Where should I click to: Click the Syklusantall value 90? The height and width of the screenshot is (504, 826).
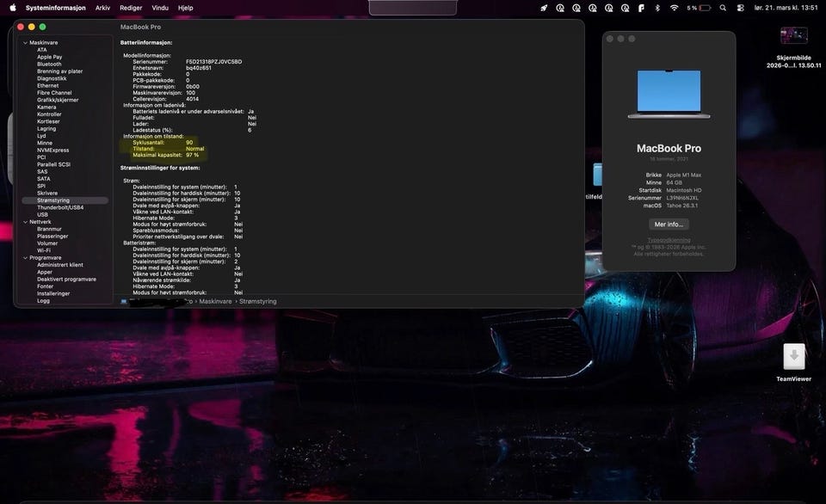[189, 142]
